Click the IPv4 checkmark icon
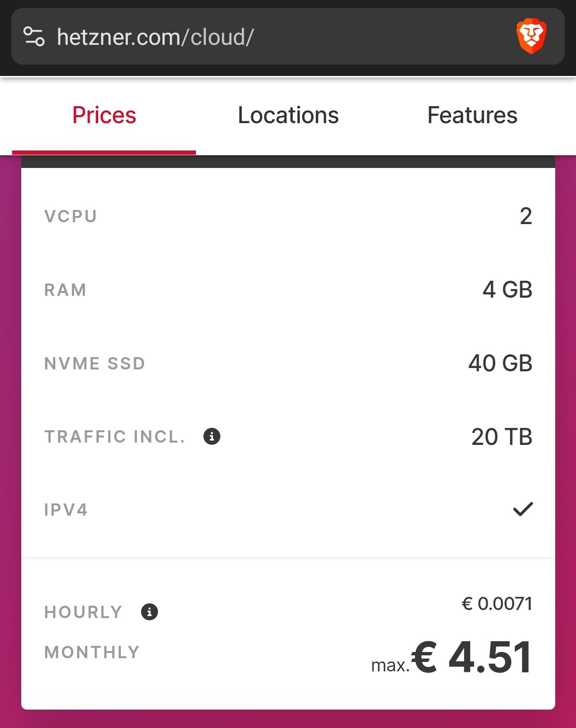The width and height of the screenshot is (576, 728). (523, 509)
